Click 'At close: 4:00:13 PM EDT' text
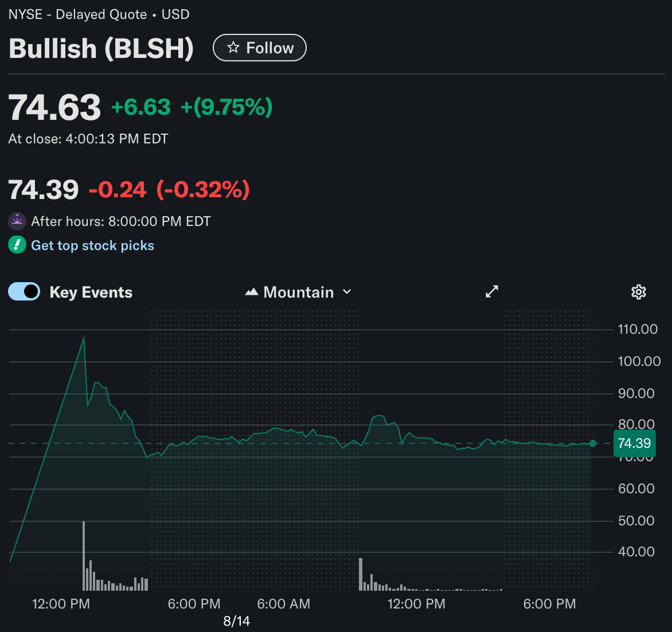Image resolution: width=672 pixels, height=632 pixels. pyautogui.click(x=88, y=139)
